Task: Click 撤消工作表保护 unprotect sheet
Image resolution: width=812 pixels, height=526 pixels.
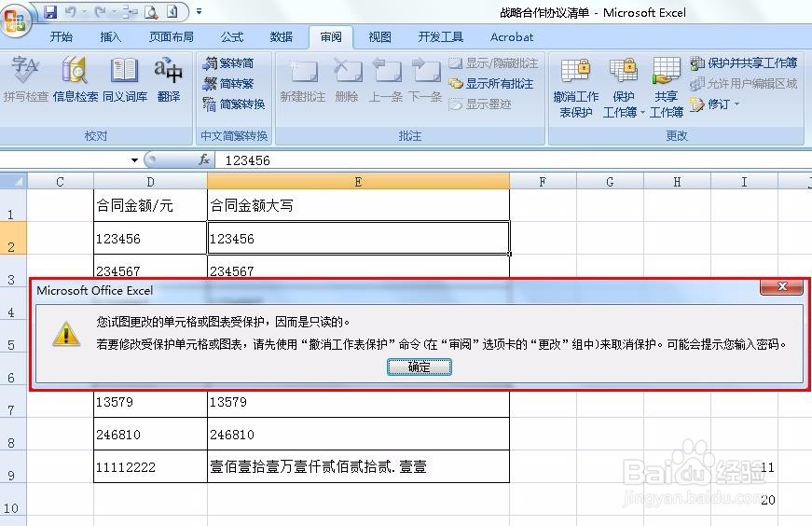Action: tap(575, 88)
